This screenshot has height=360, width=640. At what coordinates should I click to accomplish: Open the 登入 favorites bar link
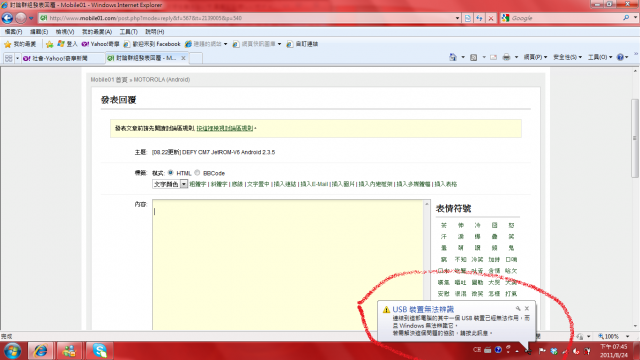tap(67, 44)
